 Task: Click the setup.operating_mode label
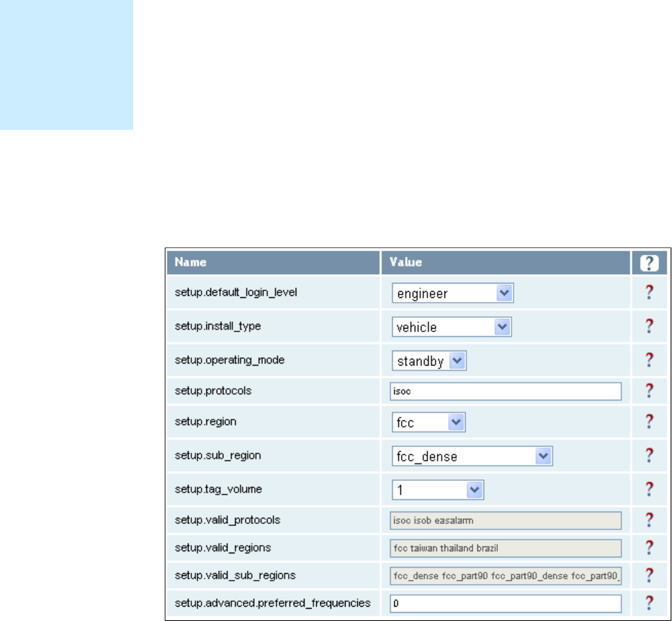(229, 360)
